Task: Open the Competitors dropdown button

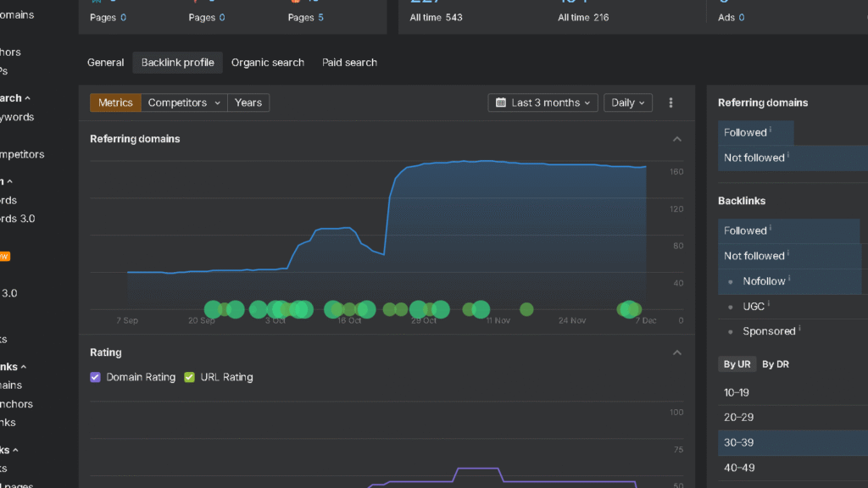Action: 184,103
